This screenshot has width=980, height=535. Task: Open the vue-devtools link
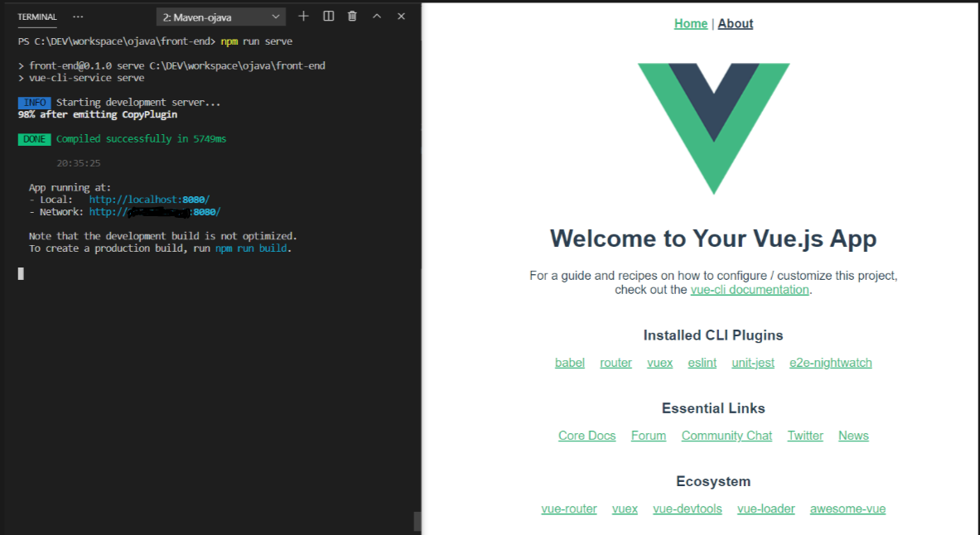[688, 508]
